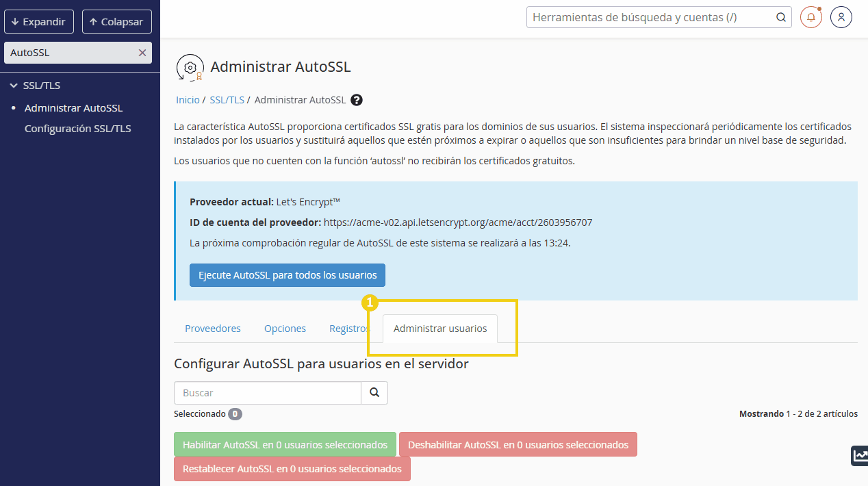Click the notifications bell icon
The image size is (868, 486).
tap(810, 17)
